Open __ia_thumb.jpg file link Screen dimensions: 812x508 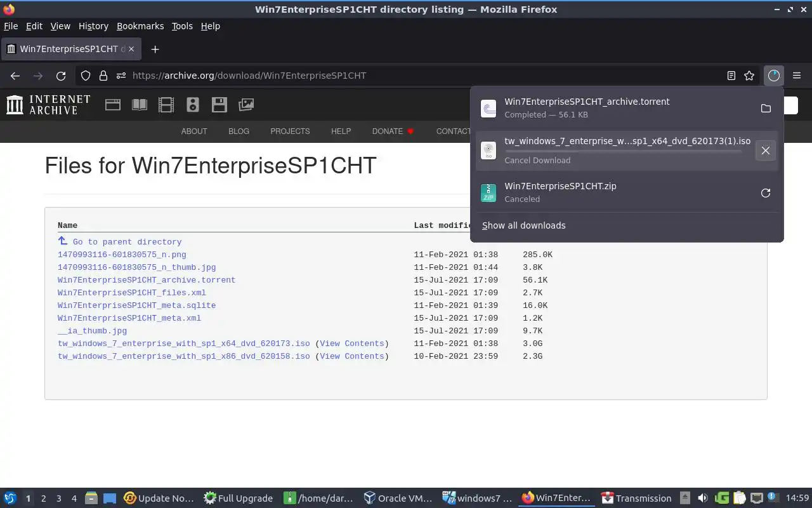tap(92, 331)
